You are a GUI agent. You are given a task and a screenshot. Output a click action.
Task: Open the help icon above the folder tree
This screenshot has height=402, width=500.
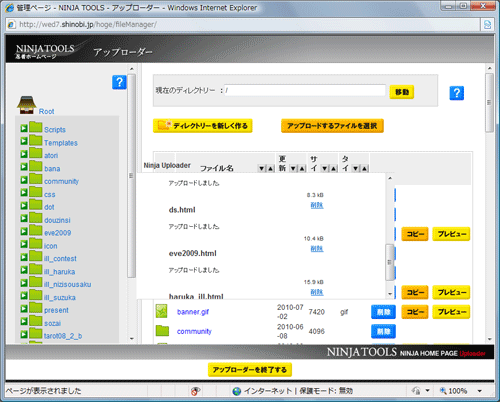click(119, 82)
